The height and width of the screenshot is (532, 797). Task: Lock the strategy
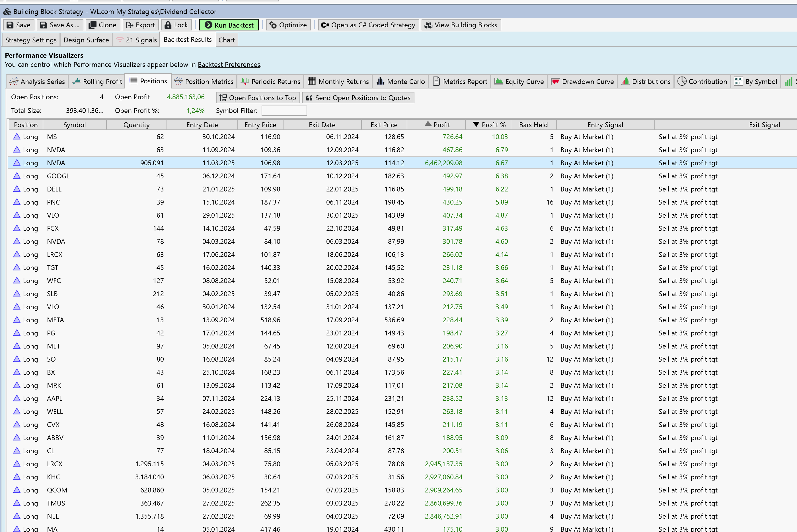click(176, 25)
